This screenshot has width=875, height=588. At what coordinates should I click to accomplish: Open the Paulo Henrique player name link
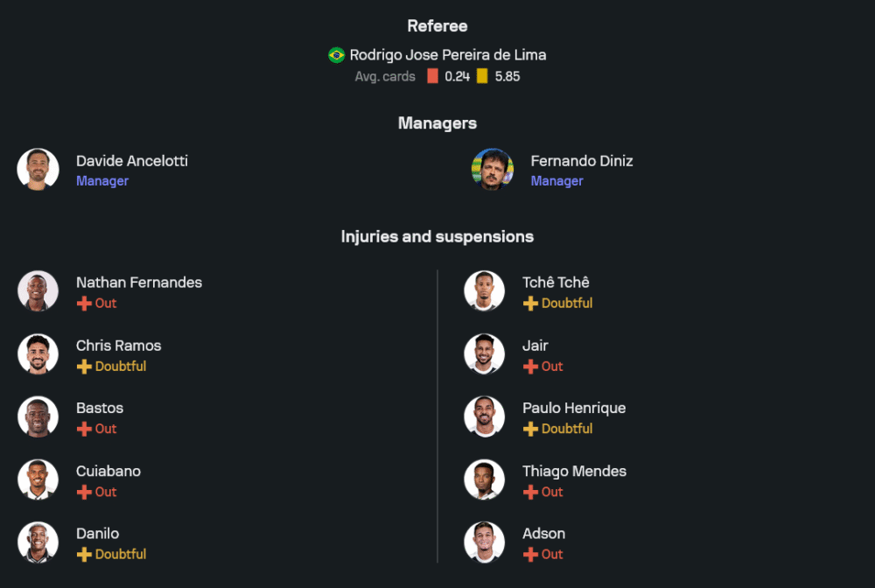(x=573, y=408)
